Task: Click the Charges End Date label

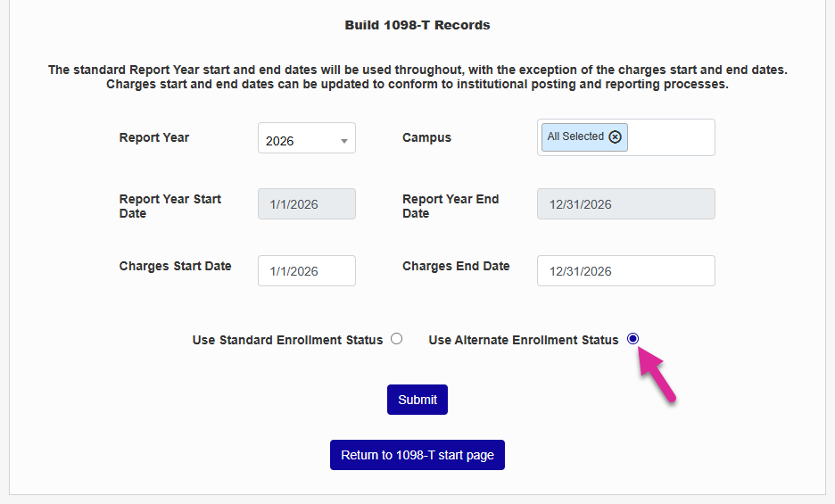Action: pyautogui.click(x=456, y=266)
